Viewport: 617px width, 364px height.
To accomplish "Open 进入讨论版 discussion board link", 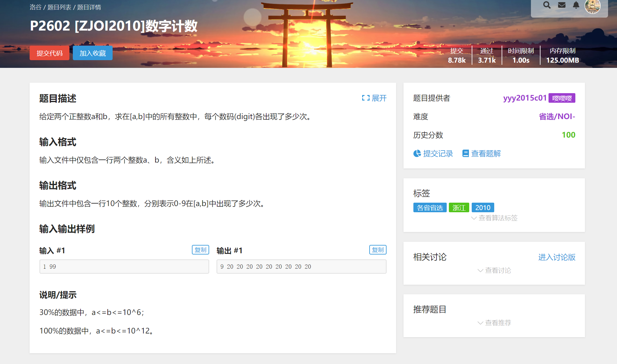I will point(557,257).
